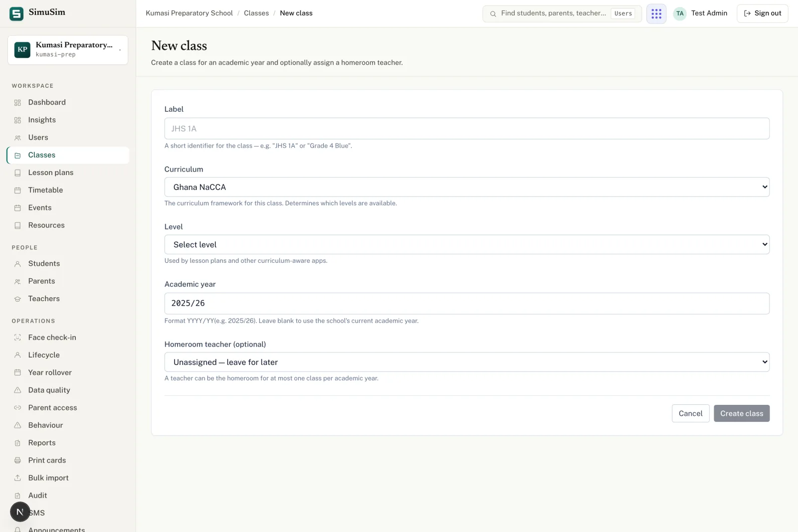Click the Create class button
Image resolution: width=798 pixels, height=532 pixels.
[742, 413]
